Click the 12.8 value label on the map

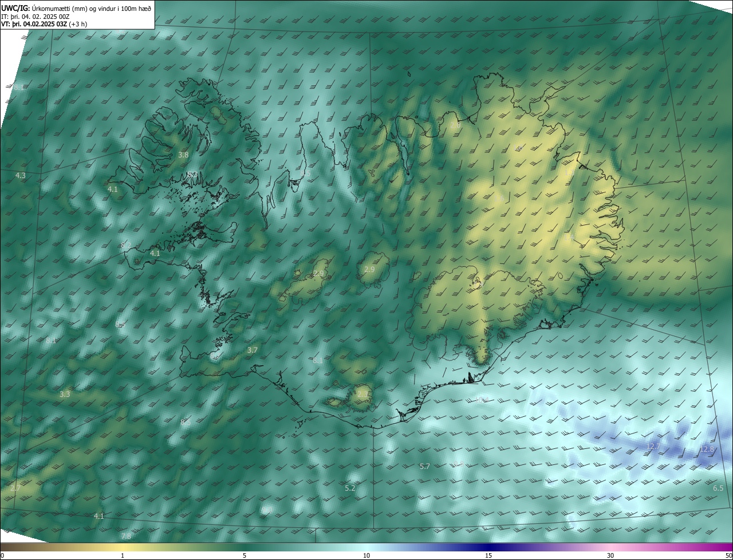click(707, 449)
